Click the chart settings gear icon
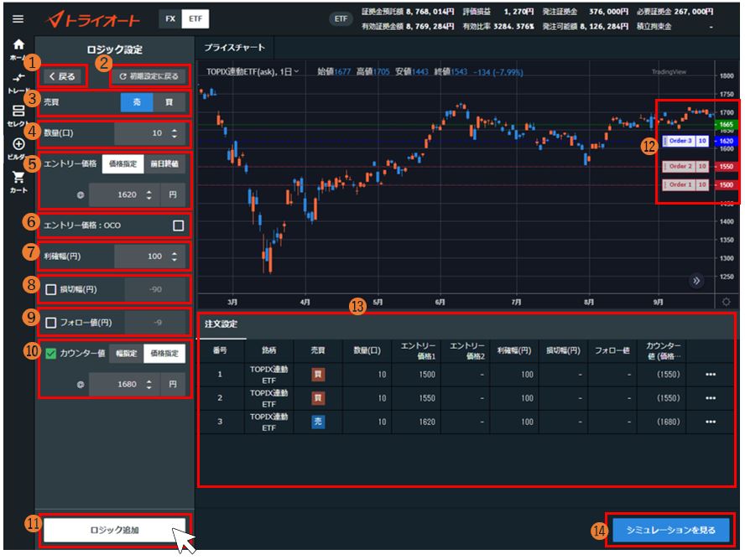 pos(726,302)
